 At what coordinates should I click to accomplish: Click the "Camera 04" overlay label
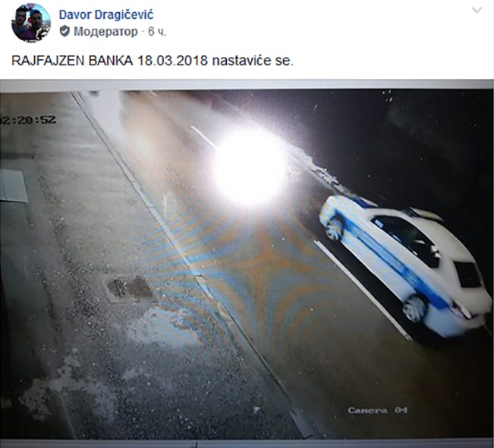point(378,410)
